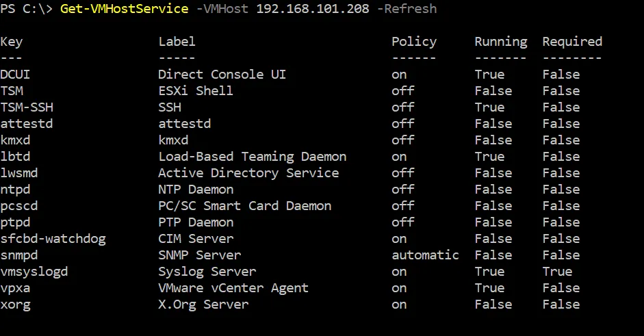
Task: Click the PC/SC Smart Card Daemon label
Action: 244,206
